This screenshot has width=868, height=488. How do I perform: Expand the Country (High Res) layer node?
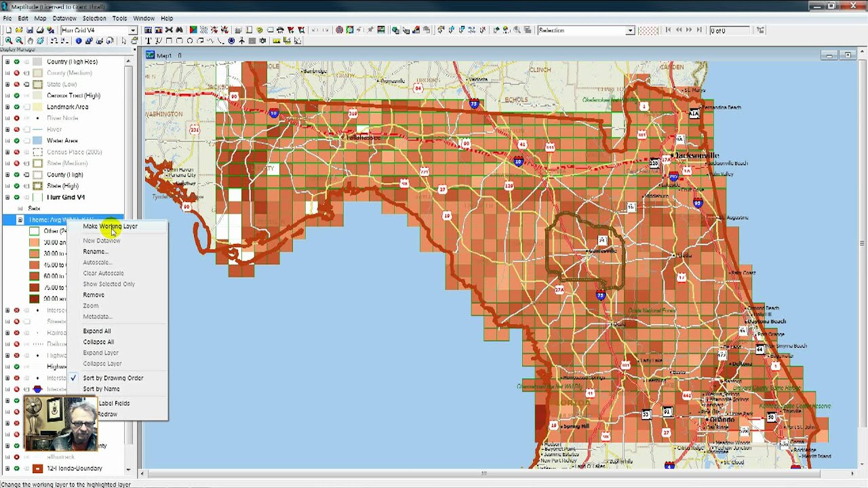(7, 62)
